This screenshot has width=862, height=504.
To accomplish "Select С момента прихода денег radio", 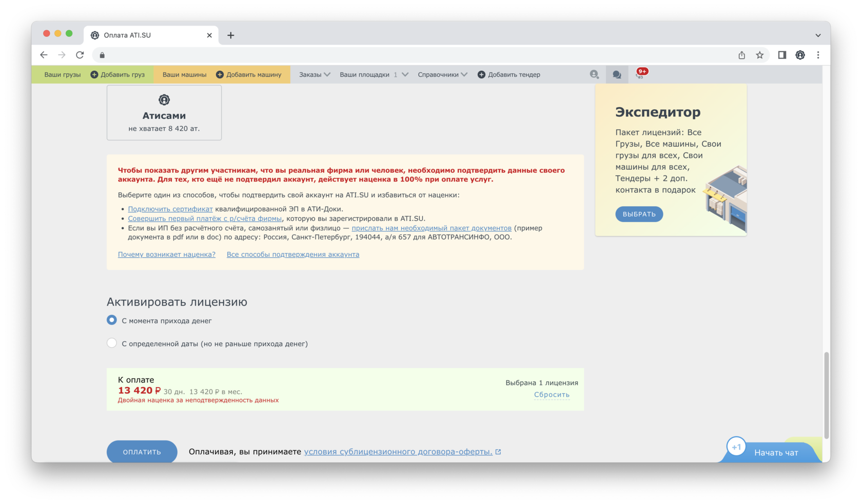I will 112,320.
